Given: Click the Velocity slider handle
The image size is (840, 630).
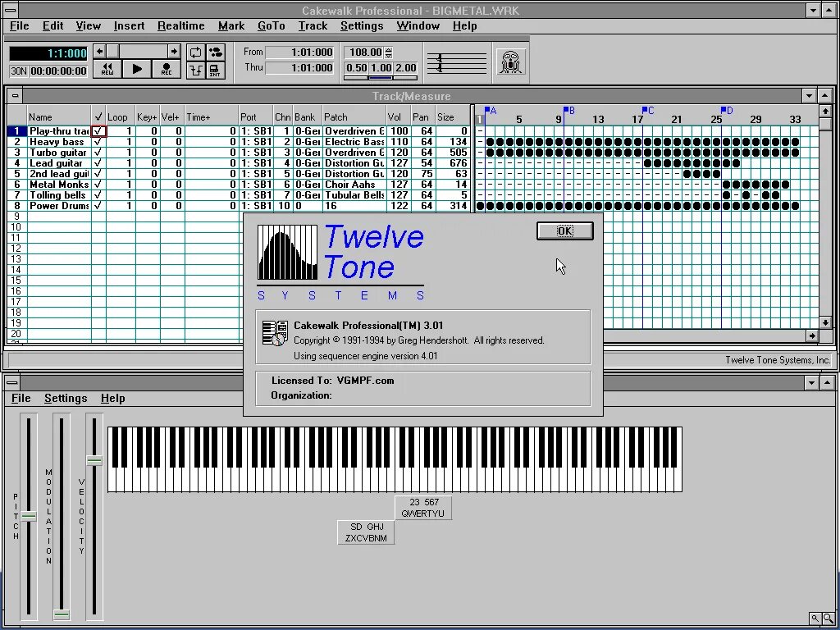Looking at the screenshot, I should click(x=94, y=460).
